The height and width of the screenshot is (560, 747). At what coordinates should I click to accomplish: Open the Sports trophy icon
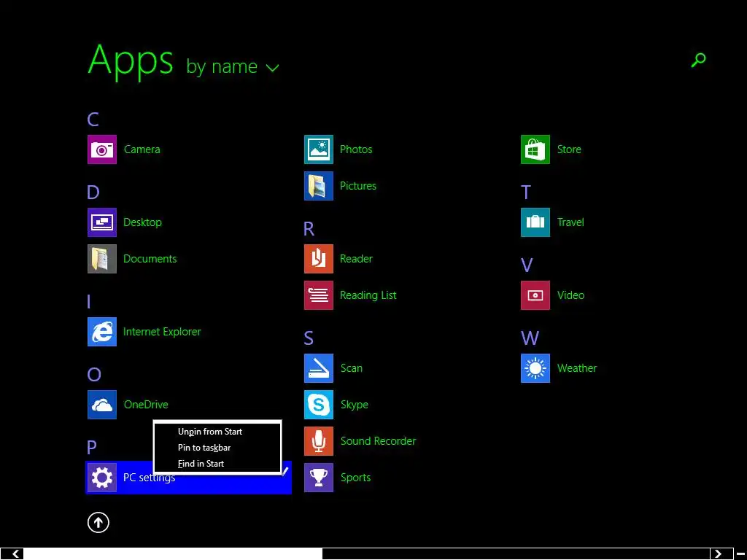click(x=319, y=478)
